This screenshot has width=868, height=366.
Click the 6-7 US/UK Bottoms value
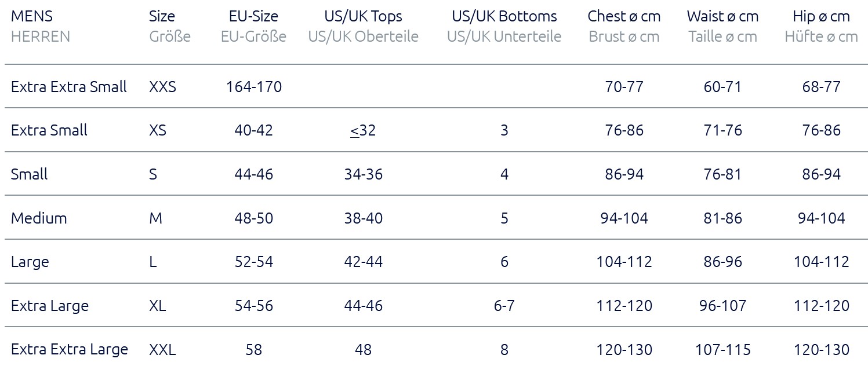click(504, 306)
